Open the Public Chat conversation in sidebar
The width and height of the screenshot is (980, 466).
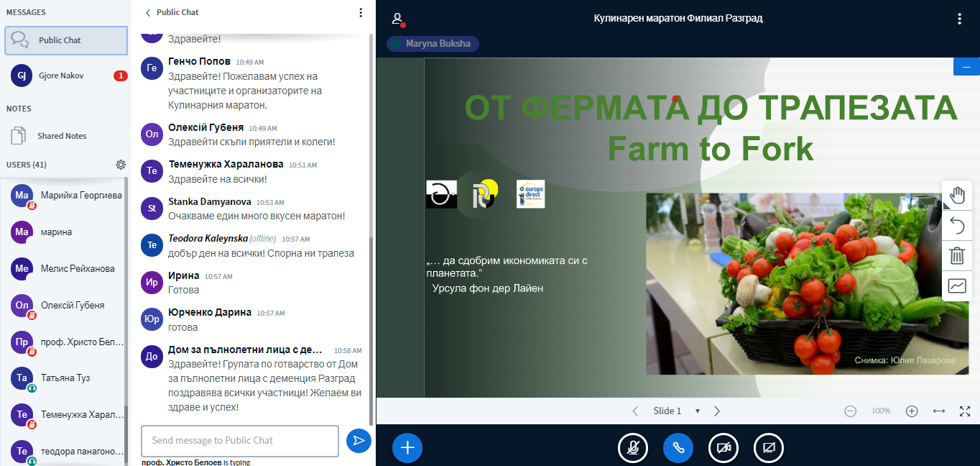(66, 40)
